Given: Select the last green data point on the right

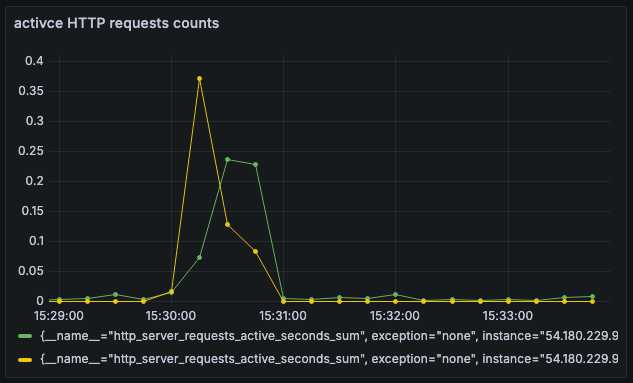Looking at the screenshot, I should click(x=592, y=297).
